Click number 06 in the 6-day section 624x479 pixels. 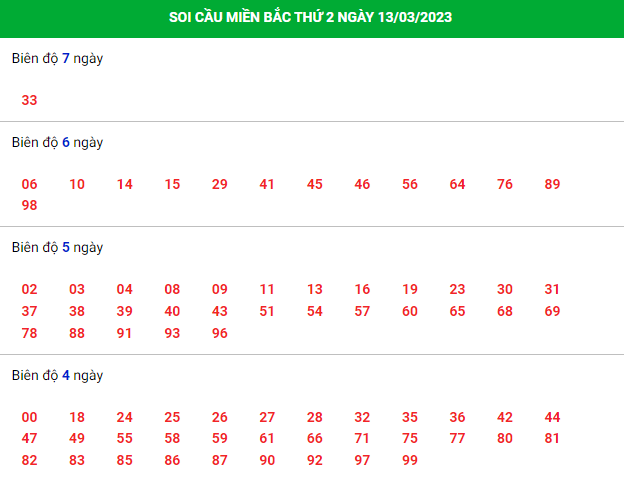pos(29,184)
